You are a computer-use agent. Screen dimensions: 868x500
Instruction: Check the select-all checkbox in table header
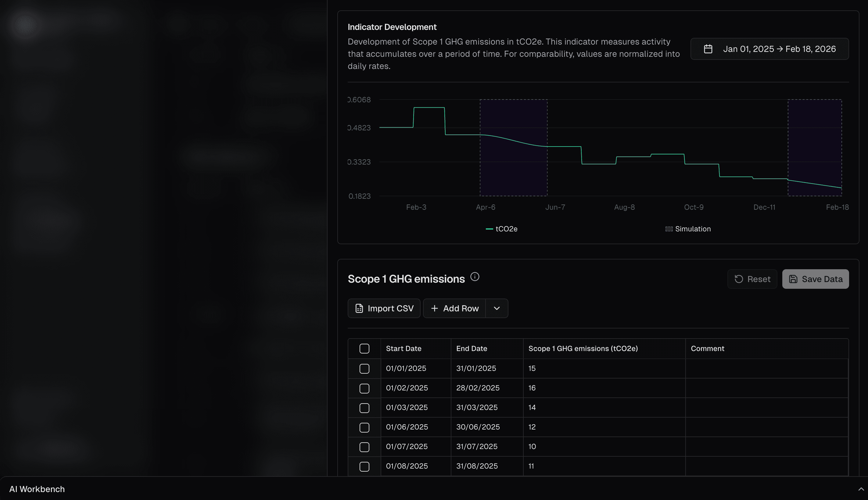365,348
